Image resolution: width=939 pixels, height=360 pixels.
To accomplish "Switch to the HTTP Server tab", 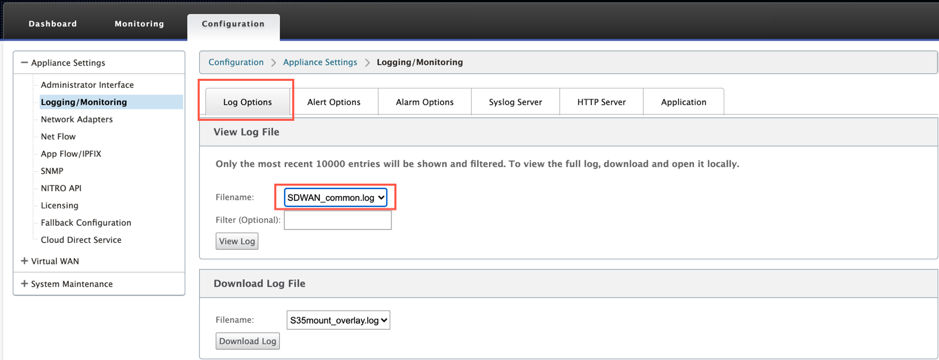I will 601,102.
